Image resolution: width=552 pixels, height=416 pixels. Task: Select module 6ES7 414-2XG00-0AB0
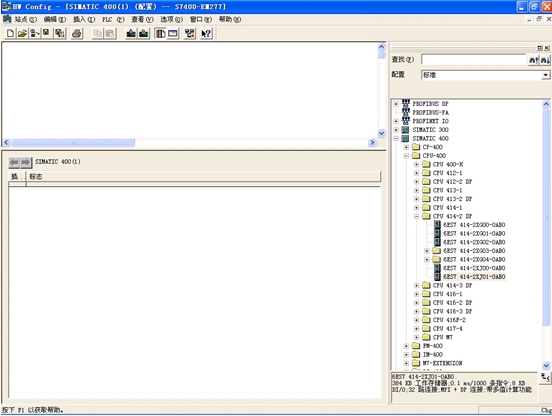click(474, 225)
